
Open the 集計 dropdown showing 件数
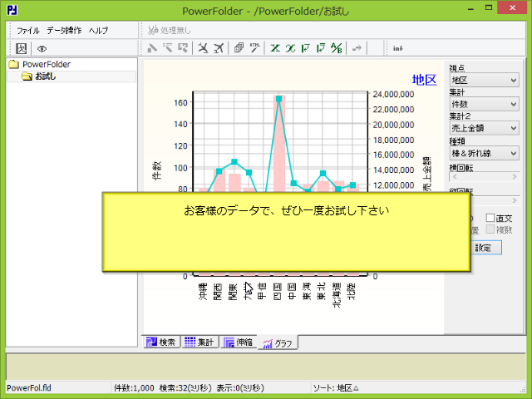(x=484, y=104)
